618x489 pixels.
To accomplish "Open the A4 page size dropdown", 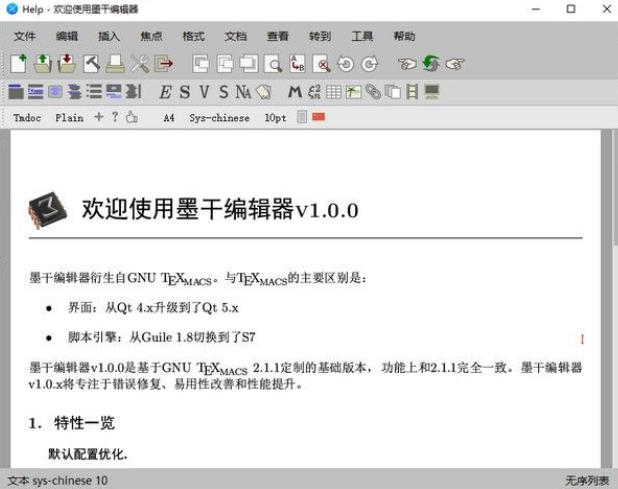I will point(170,117).
